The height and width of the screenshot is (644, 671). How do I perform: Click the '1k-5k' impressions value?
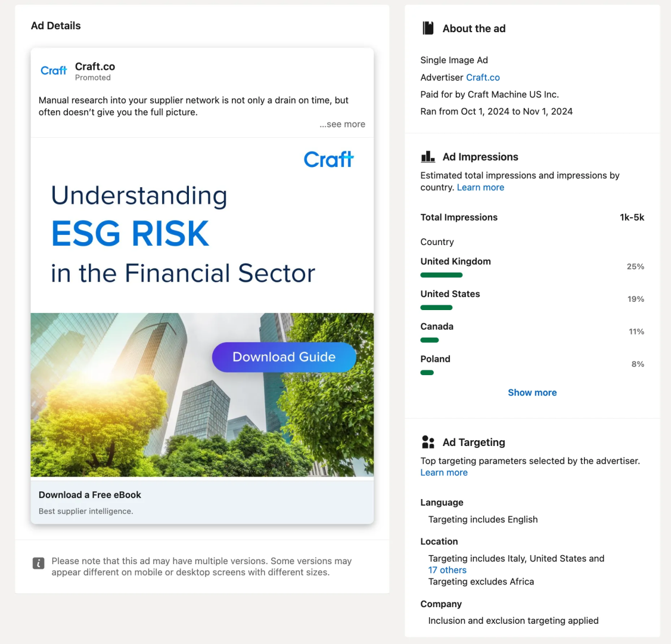pos(632,218)
